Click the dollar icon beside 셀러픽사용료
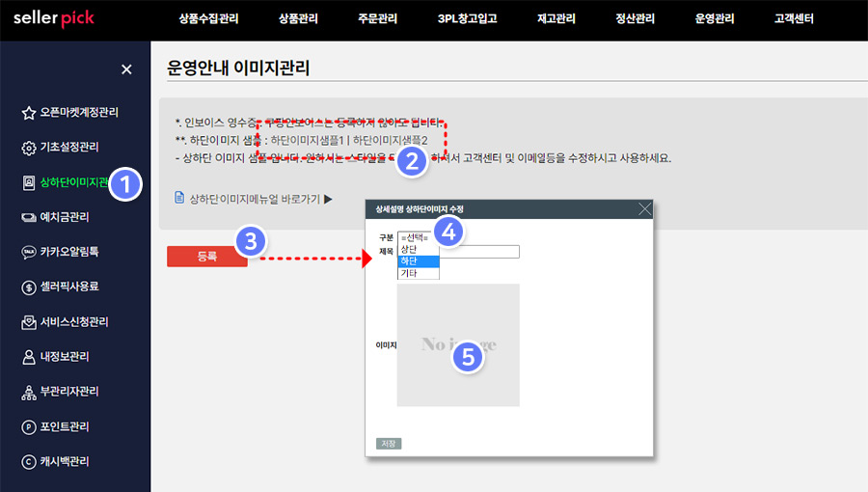 pos(29,287)
